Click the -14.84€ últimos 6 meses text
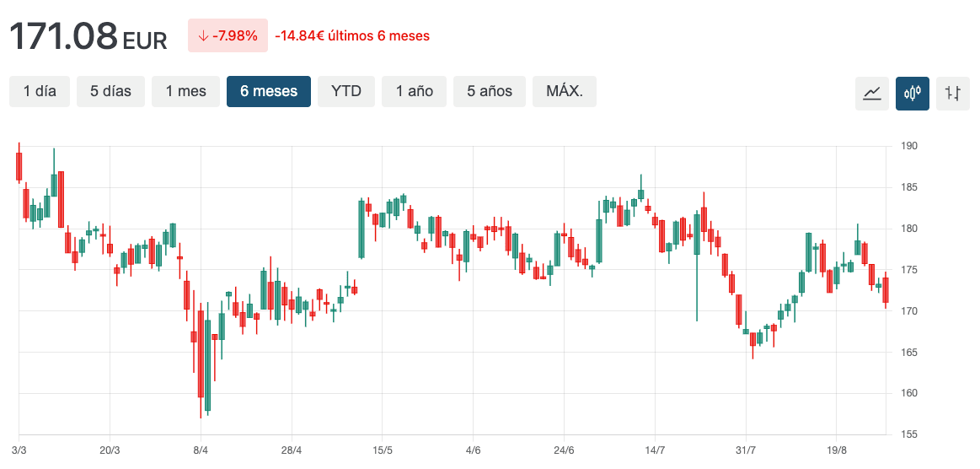 pyautogui.click(x=352, y=36)
